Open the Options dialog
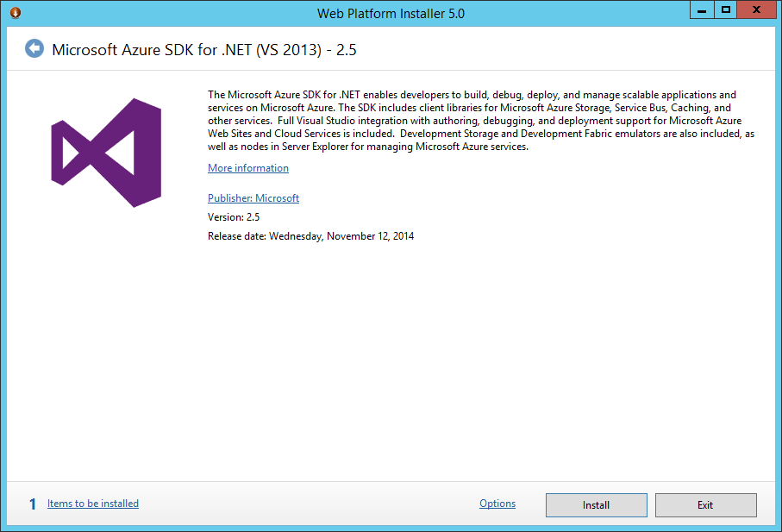The height and width of the screenshot is (532, 782). tap(497, 504)
